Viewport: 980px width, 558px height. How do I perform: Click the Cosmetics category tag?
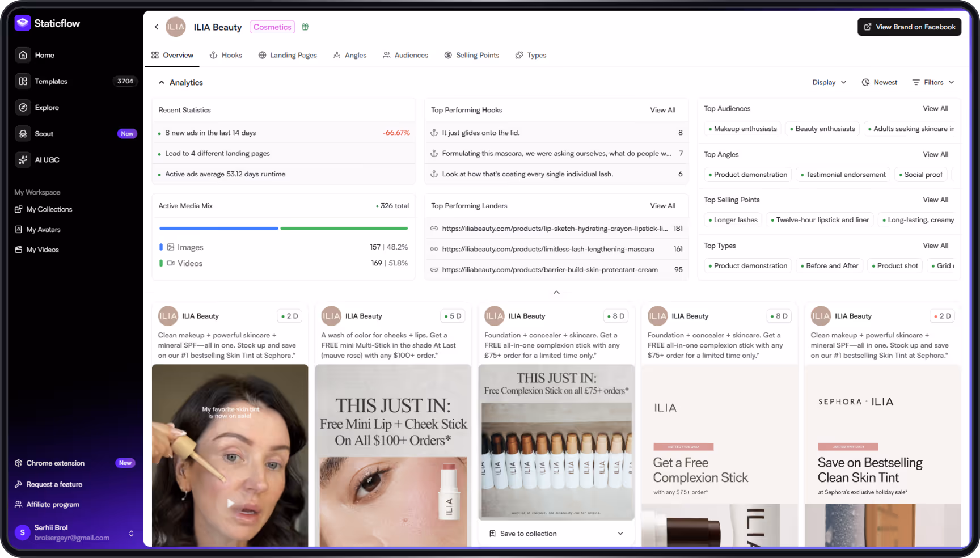pos(272,27)
